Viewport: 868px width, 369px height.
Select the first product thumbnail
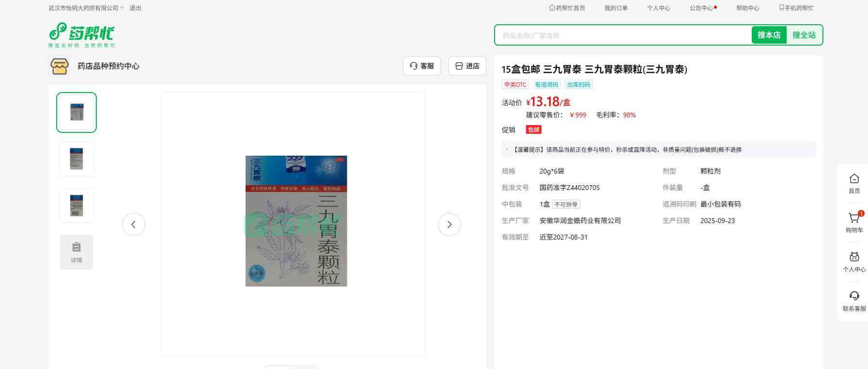click(x=77, y=112)
